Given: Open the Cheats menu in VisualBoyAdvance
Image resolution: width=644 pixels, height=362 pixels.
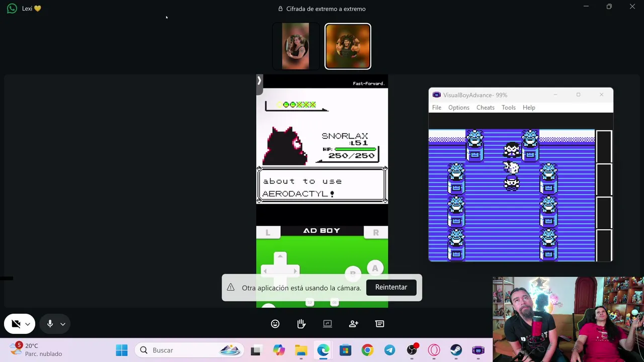Looking at the screenshot, I should click(x=486, y=108).
